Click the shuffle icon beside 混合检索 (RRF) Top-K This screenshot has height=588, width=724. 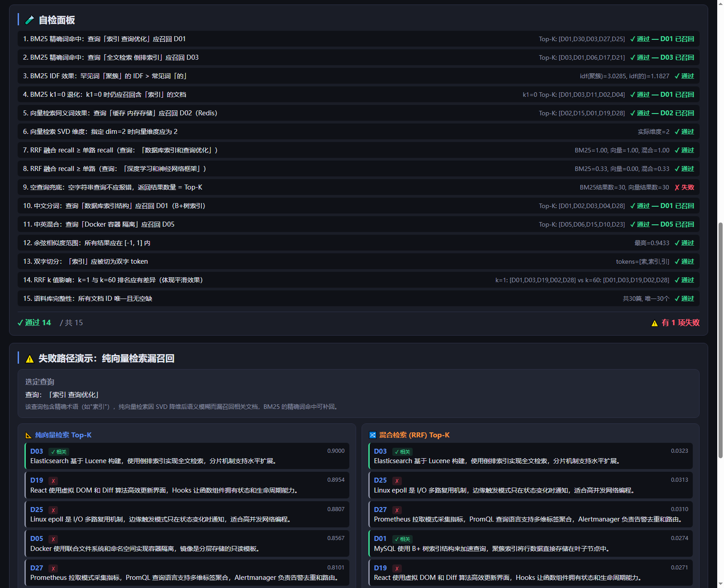[x=372, y=435]
